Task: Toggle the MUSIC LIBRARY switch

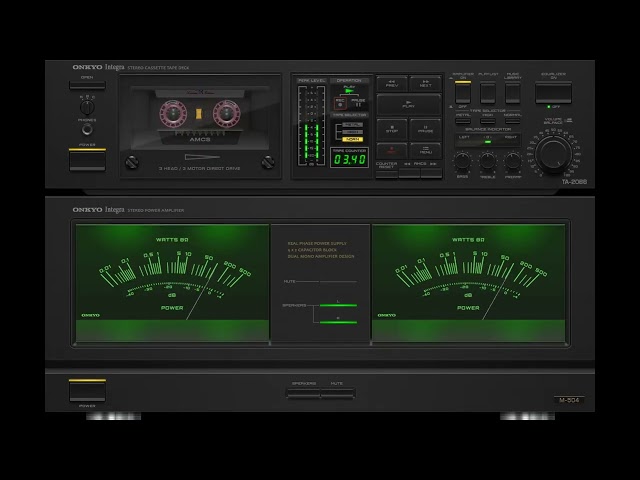Action: tap(513, 92)
